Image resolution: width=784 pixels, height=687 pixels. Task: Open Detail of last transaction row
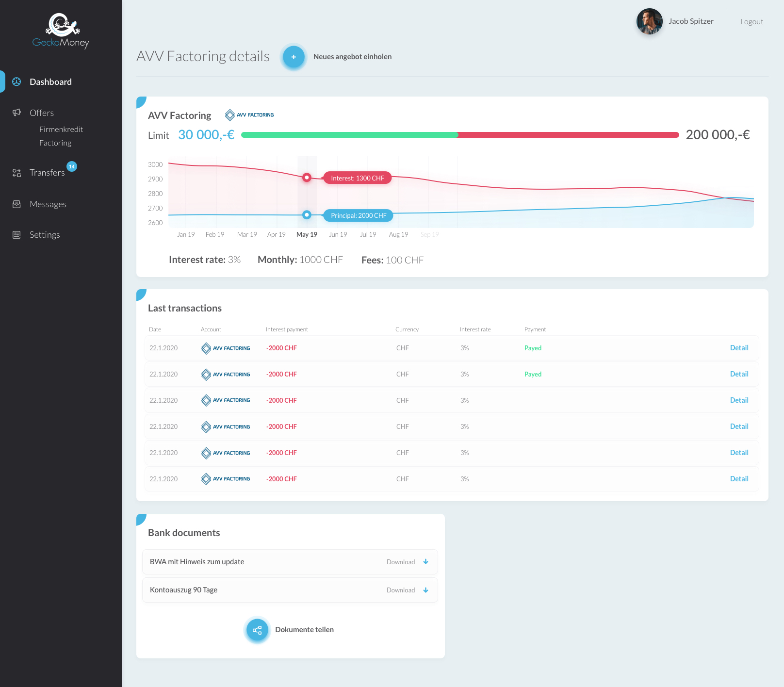click(739, 479)
